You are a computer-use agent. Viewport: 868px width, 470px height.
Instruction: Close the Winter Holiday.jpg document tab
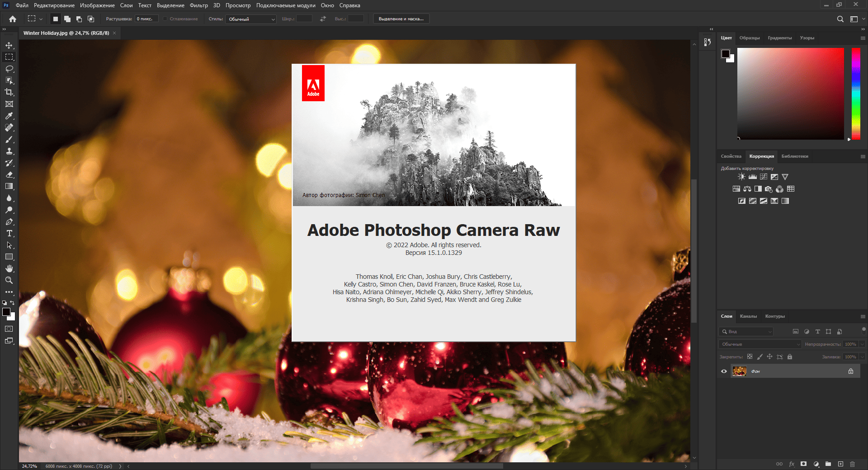pos(114,33)
